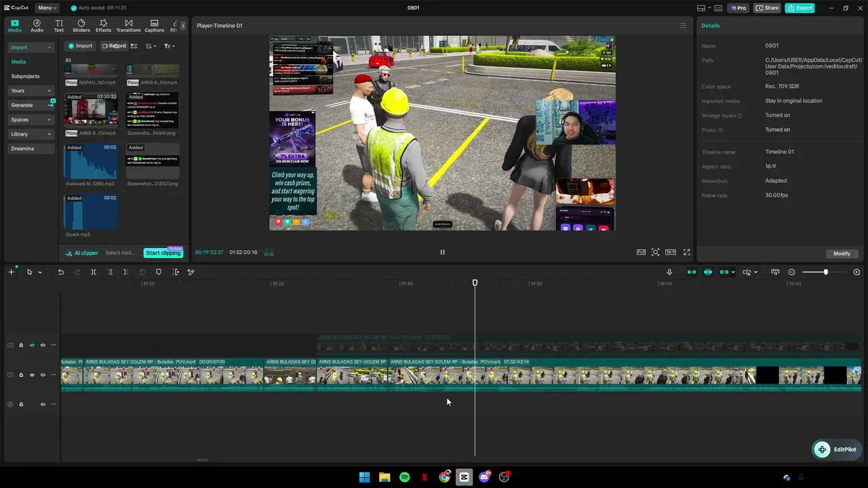
Task: Click the record voiceover microphone icon
Action: 669,272
